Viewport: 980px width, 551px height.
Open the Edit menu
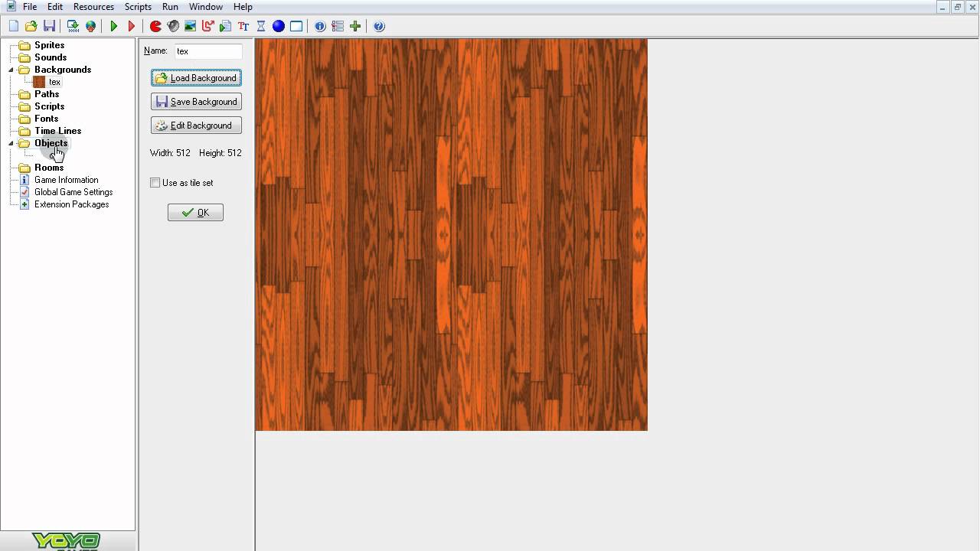[x=55, y=7]
